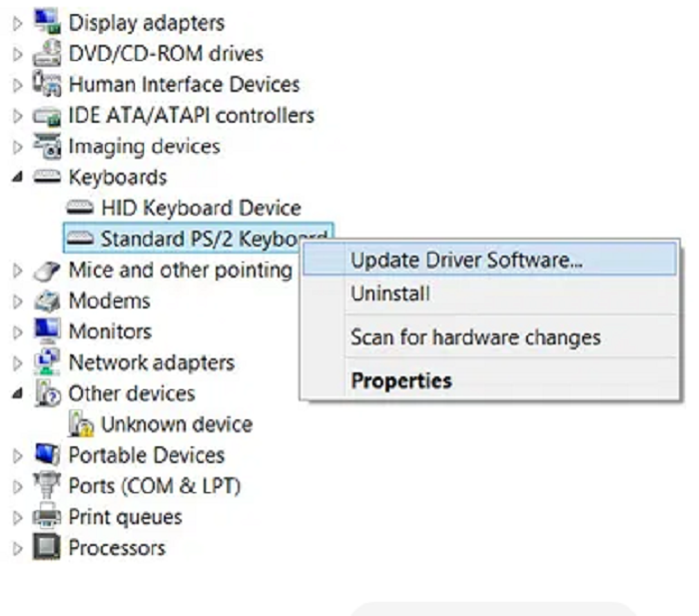699x616 pixels.
Task: Select the Modems label
Action: tap(109, 301)
